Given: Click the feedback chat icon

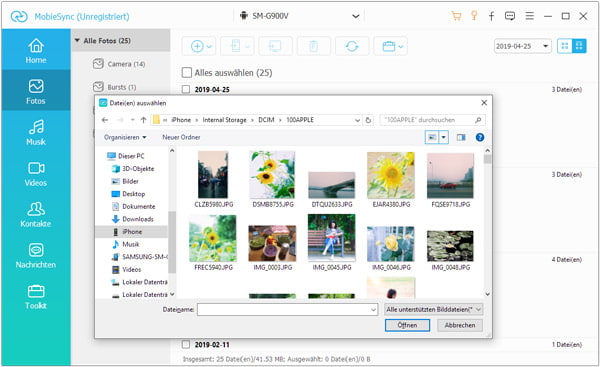Looking at the screenshot, I should [510, 16].
